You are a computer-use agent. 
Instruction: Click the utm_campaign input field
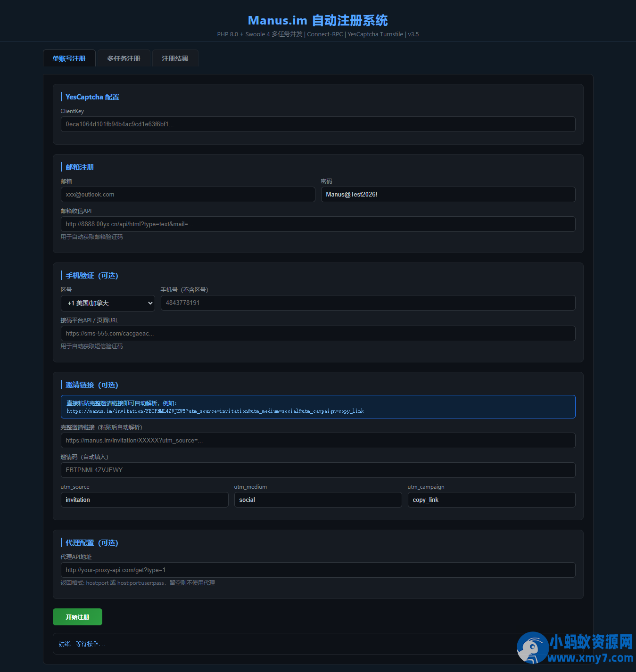point(491,500)
